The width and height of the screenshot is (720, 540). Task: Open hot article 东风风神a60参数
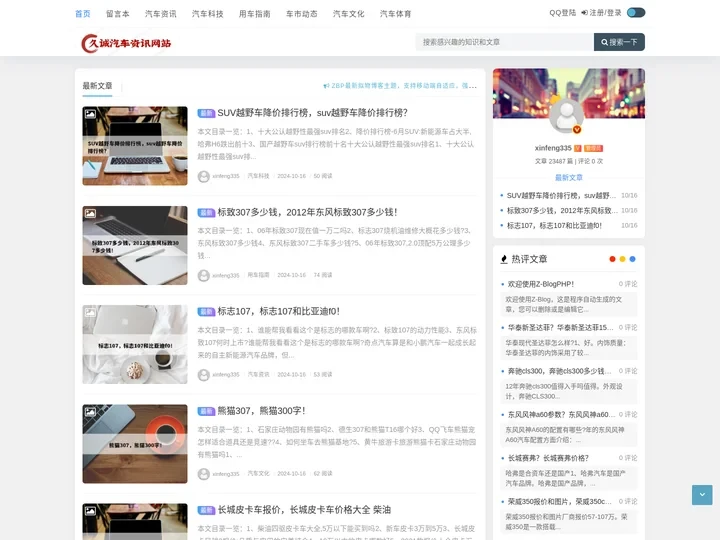pyautogui.click(x=561, y=415)
